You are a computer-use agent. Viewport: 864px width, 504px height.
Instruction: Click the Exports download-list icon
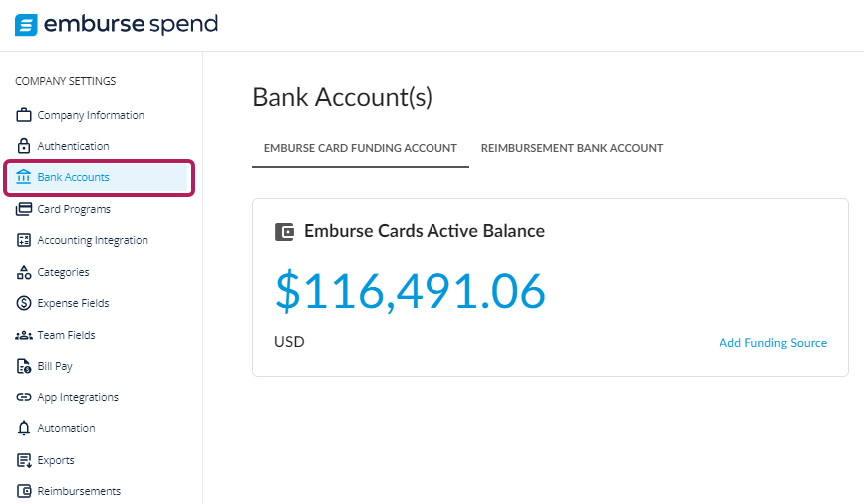[24, 460]
